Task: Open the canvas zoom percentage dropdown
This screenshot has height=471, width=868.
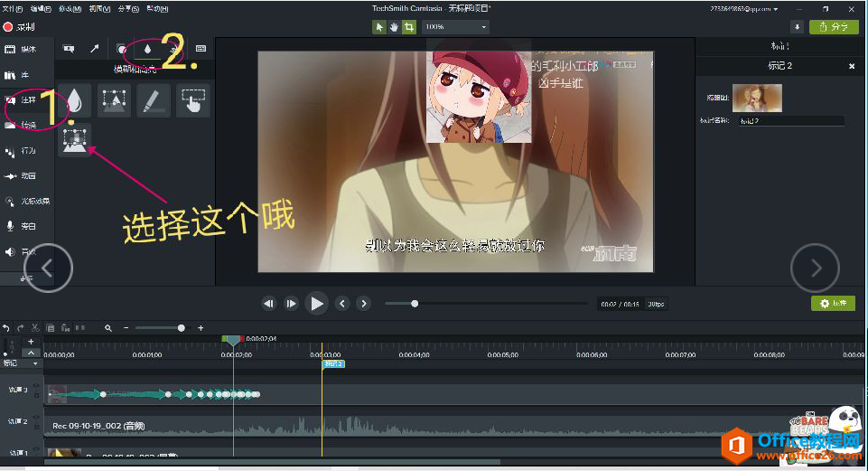Action: click(x=455, y=26)
